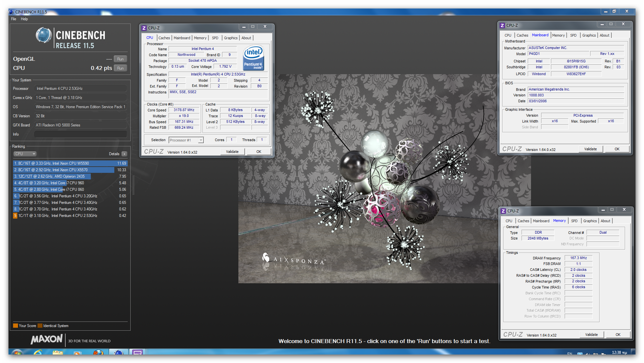Open the Help menu in CINEBENCH
The height and width of the screenshot is (363, 644).
(x=24, y=19)
